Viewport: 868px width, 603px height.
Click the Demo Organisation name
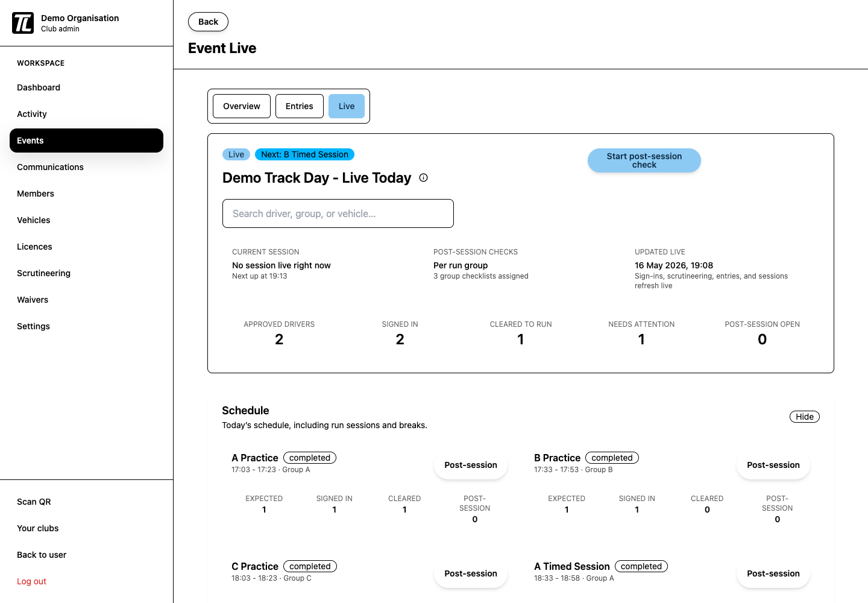point(80,18)
